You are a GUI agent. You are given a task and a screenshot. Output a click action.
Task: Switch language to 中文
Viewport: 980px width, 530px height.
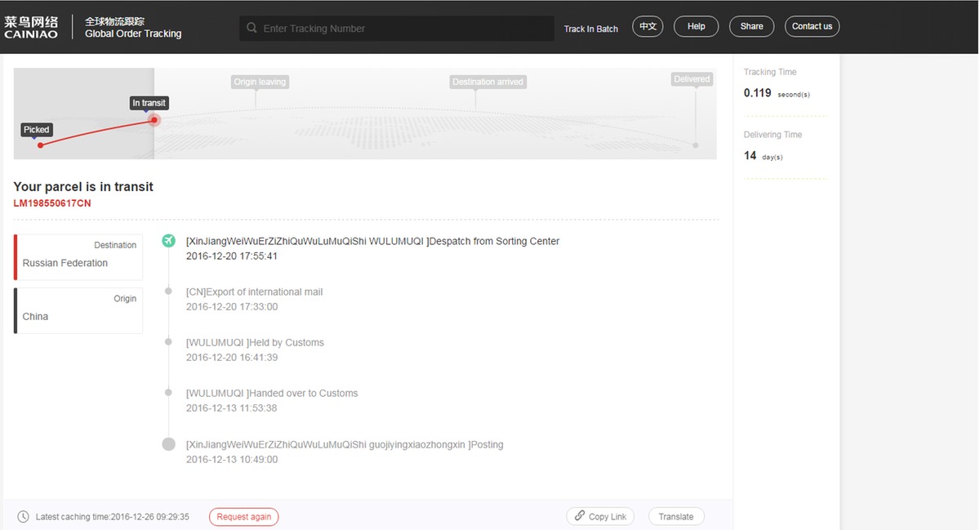pos(648,26)
